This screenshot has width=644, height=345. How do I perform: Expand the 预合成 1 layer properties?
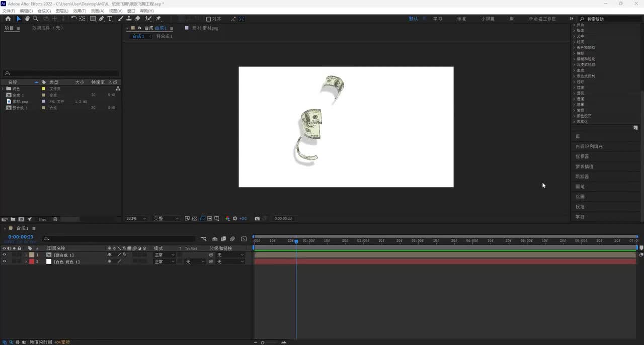[26, 255]
